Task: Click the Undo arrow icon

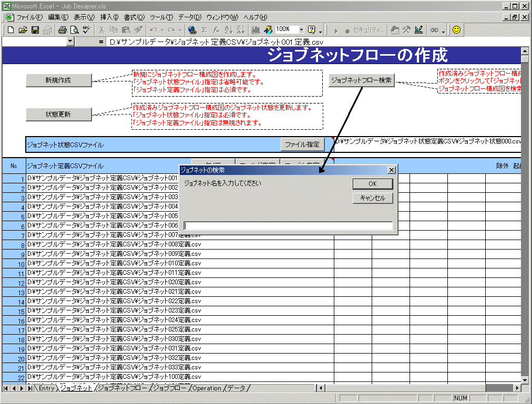Action: click(154, 30)
